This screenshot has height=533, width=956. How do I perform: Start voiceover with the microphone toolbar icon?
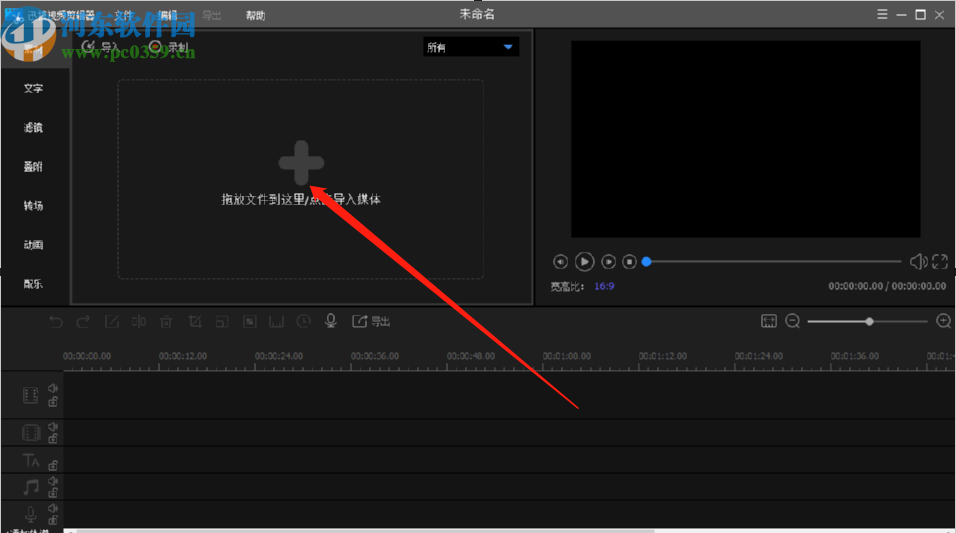(331, 321)
